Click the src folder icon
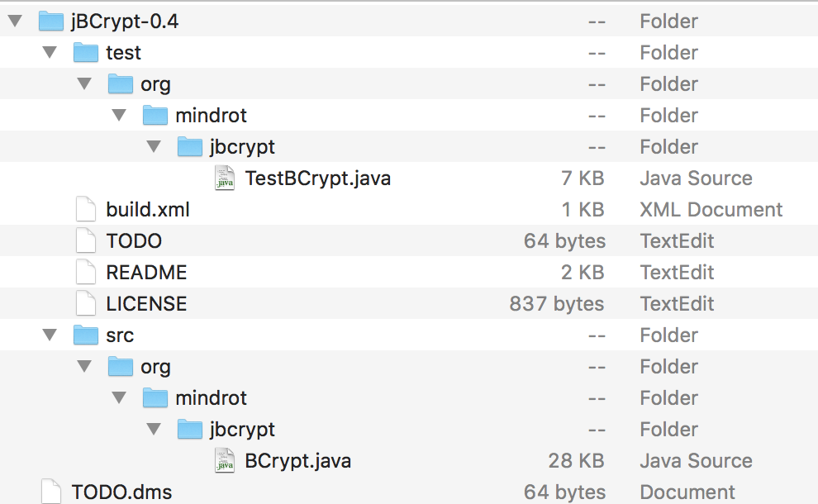The height and width of the screenshot is (504, 818). click(86, 335)
